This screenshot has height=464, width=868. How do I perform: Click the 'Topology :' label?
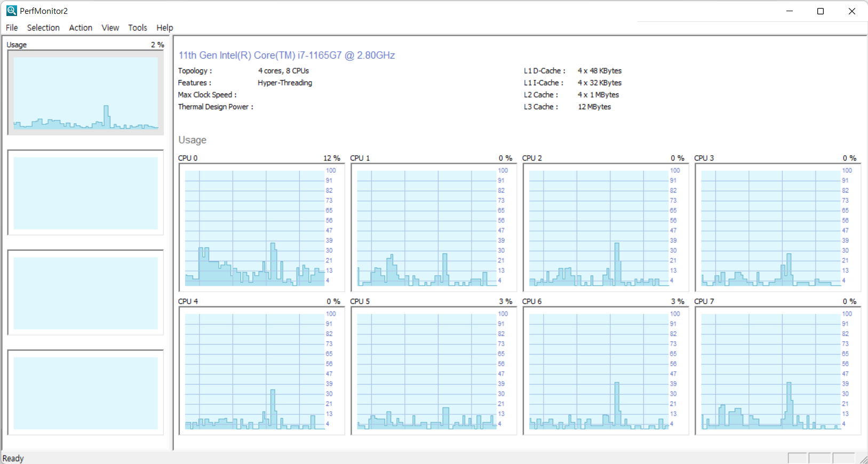tap(195, 71)
